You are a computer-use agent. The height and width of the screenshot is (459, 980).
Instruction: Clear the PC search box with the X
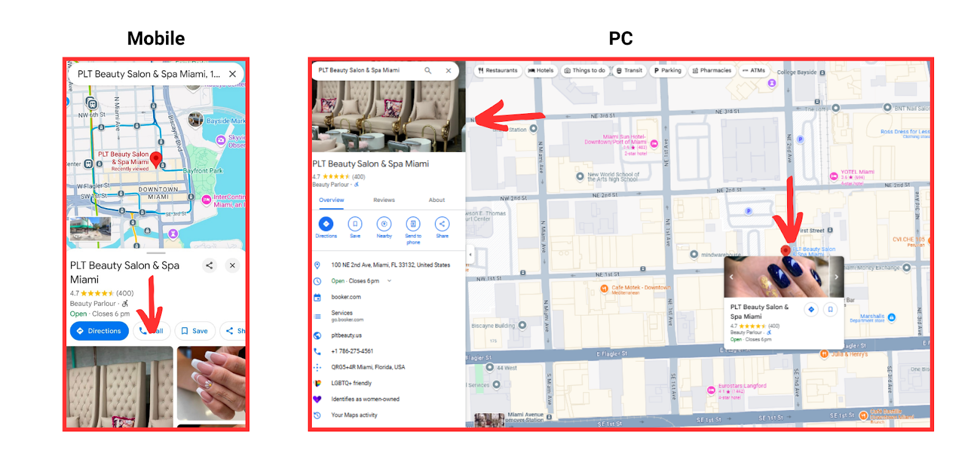pos(448,70)
